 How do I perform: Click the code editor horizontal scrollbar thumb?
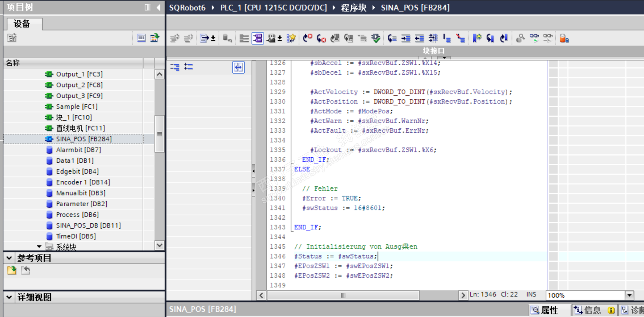pos(343,295)
